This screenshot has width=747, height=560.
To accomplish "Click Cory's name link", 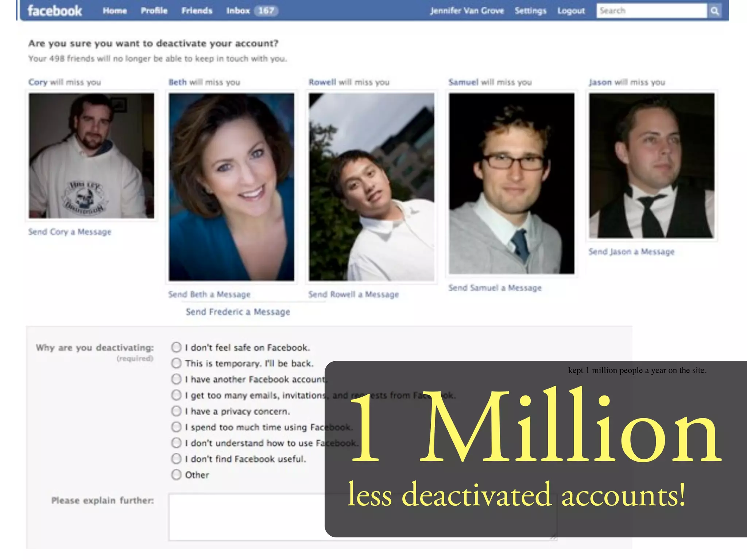I will click(38, 82).
